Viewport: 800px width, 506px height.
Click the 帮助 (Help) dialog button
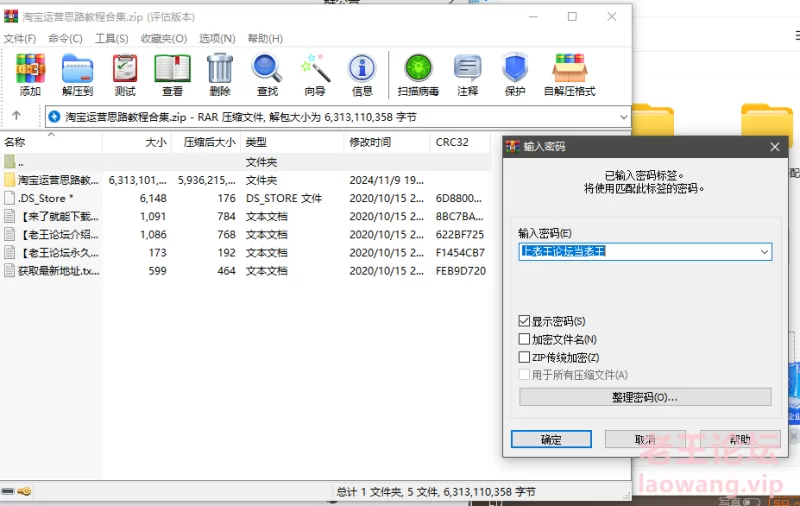[x=740, y=439]
